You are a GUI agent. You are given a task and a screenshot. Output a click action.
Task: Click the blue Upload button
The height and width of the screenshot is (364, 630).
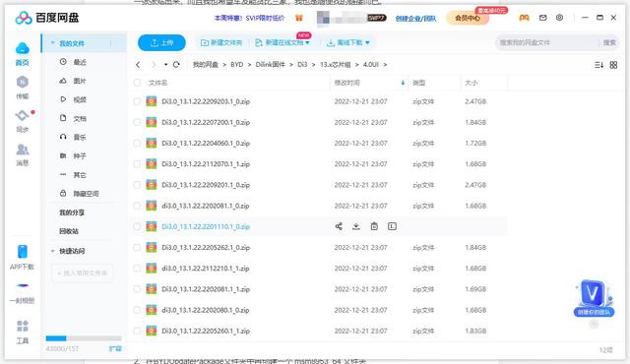coord(161,42)
